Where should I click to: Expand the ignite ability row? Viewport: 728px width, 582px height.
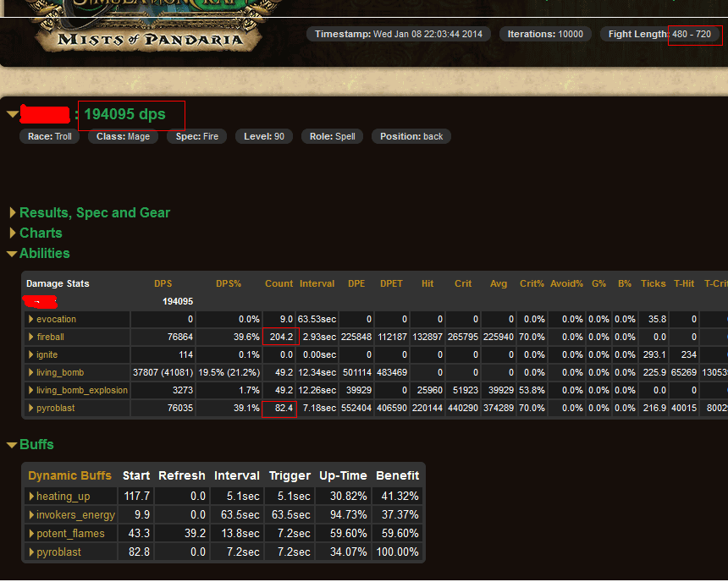coord(30,354)
